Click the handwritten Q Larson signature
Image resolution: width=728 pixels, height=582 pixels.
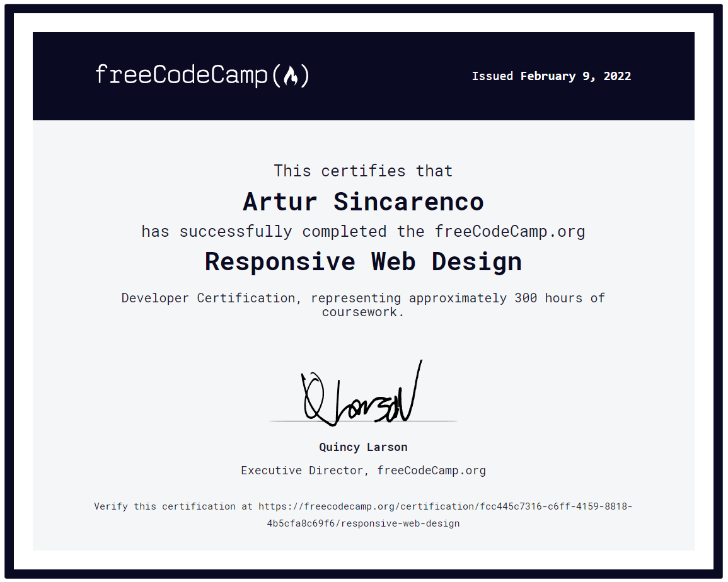(362, 394)
